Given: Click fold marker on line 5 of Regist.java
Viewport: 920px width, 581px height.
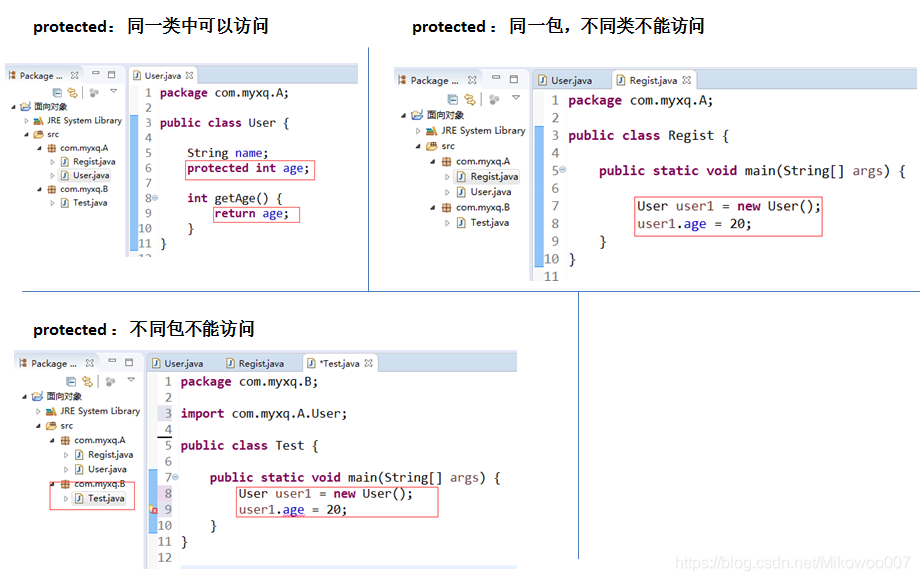Looking at the screenshot, I should pyautogui.click(x=563, y=170).
